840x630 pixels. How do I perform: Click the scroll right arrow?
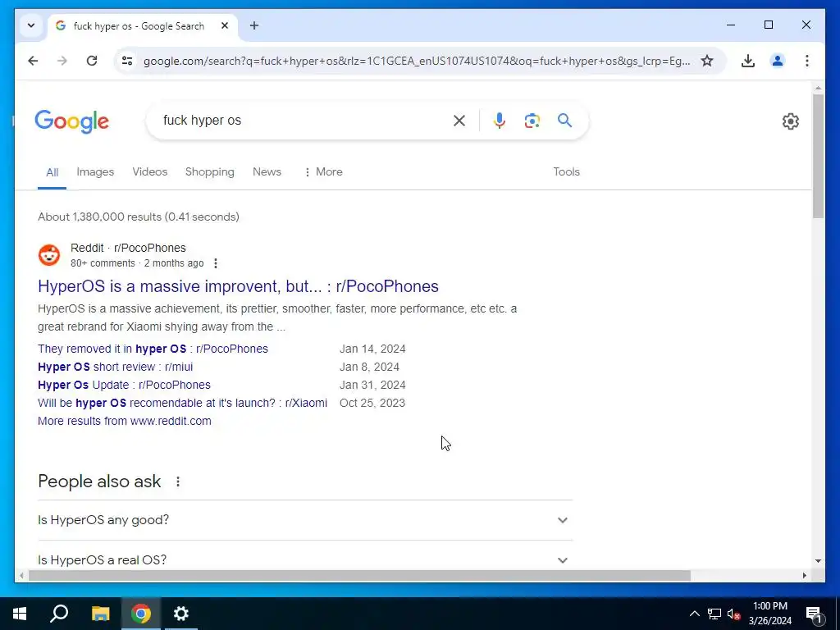(805, 576)
